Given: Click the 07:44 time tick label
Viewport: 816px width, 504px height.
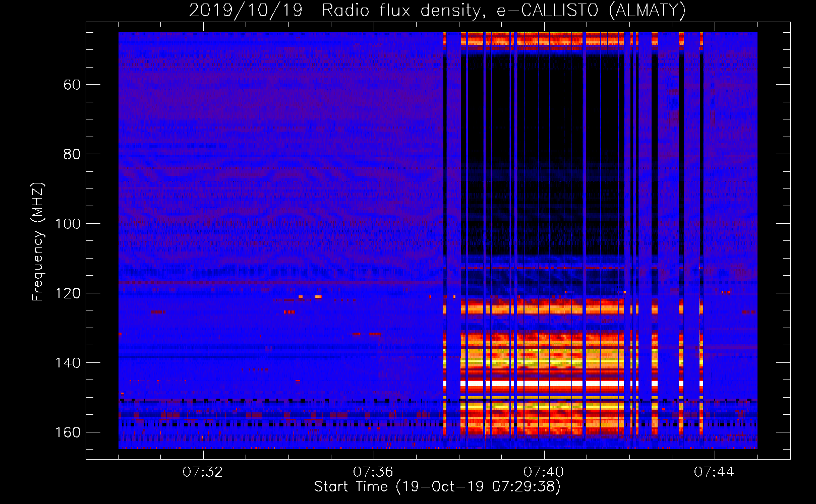Looking at the screenshot, I should click(x=714, y=472).
